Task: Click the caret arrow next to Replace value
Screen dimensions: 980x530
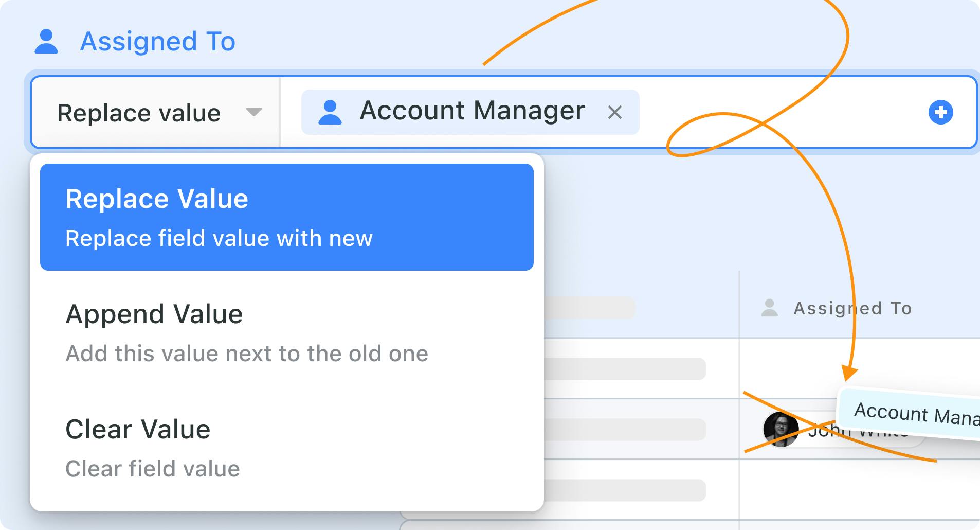Action: point(254,112)
